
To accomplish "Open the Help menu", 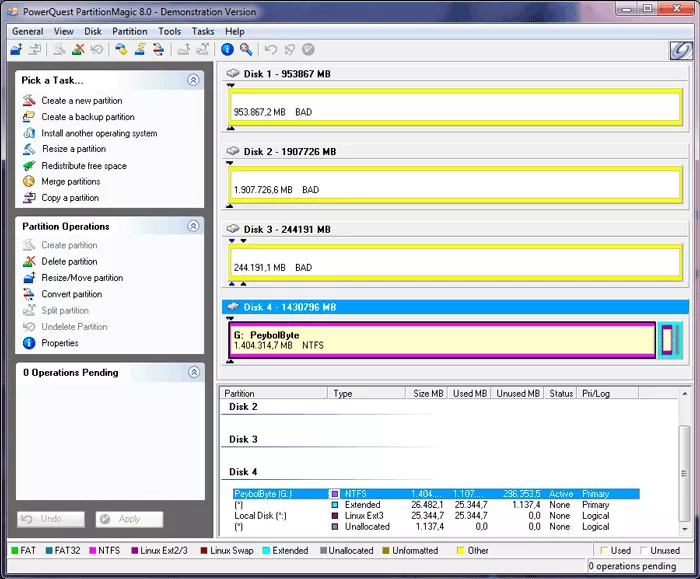I will pos(234,31).
